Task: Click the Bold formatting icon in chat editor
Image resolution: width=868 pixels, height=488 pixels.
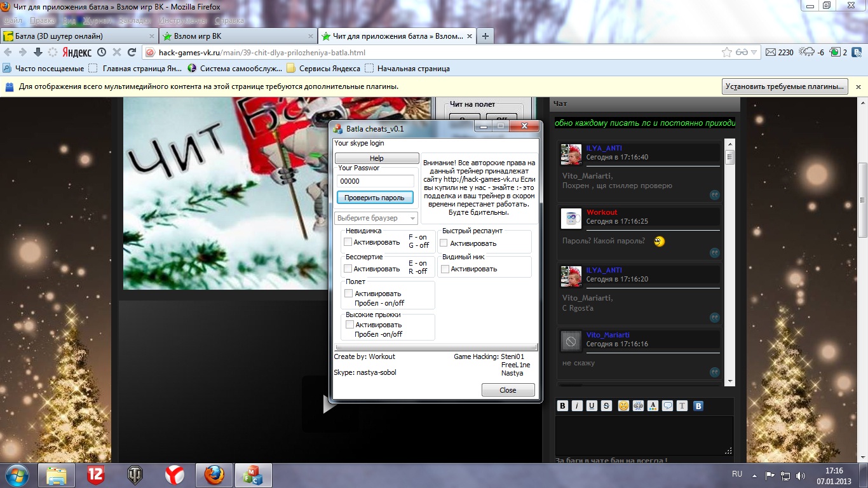Action: click(562, 405)
